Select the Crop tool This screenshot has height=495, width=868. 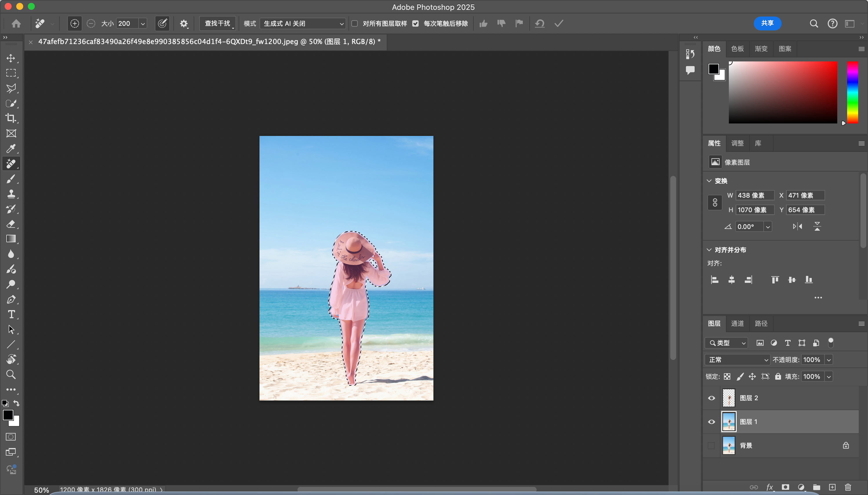pyautogui.click(x=11, y=118)
